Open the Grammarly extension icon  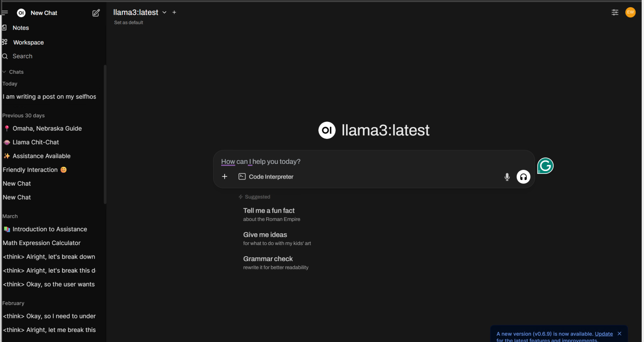pos(545,166)
